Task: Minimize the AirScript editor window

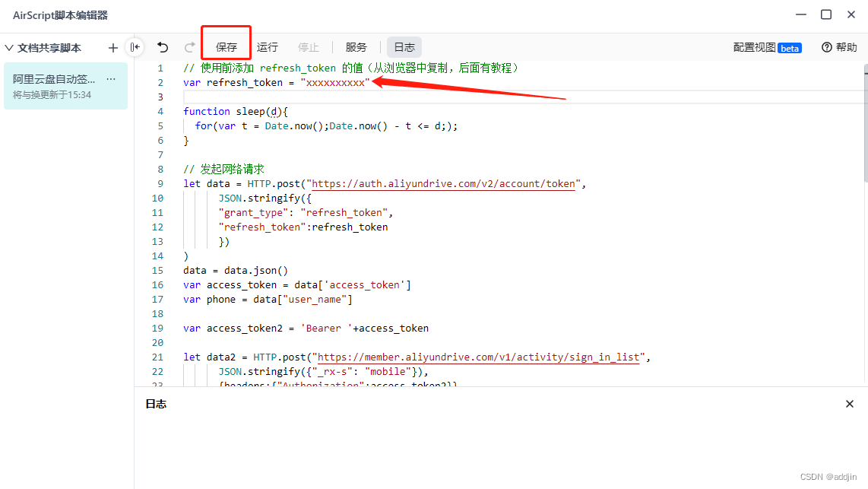Action: click(x=800, y=14)
